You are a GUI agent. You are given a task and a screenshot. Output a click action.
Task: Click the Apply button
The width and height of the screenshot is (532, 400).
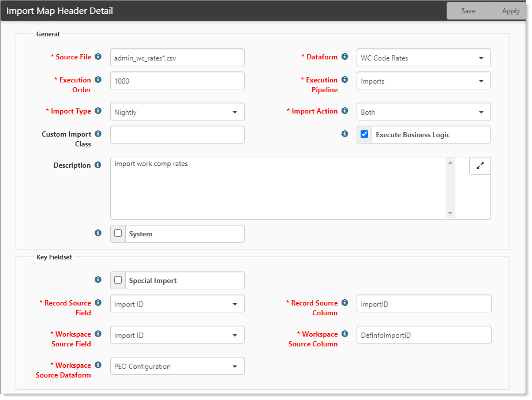[511, 11]
